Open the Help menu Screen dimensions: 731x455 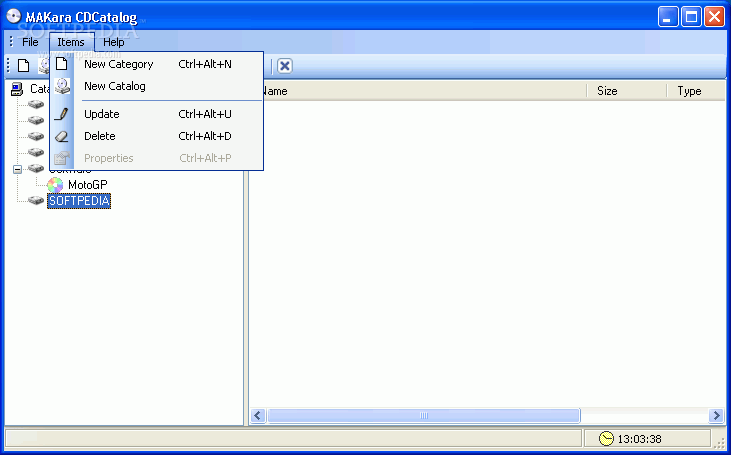click(x=114, y=42)
